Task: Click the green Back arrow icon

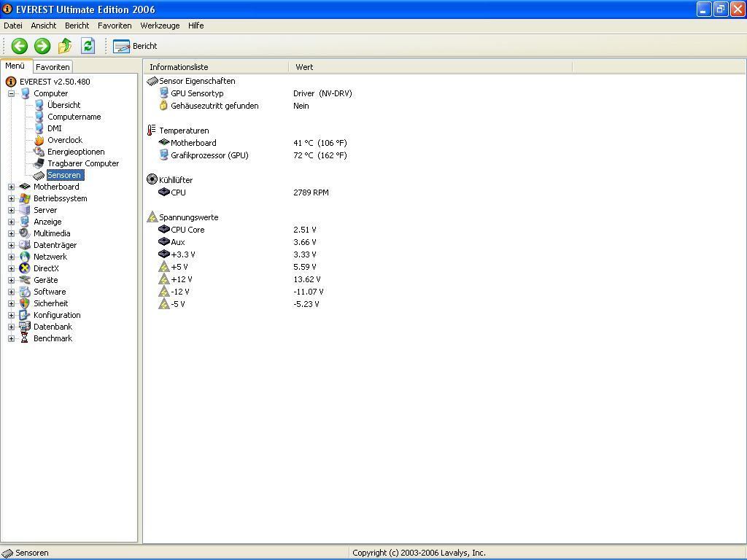Action: coord(20,46)
